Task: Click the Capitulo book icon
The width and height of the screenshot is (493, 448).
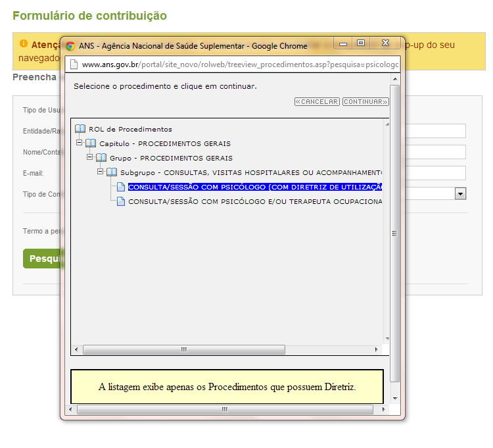Action: pos(91,143)
